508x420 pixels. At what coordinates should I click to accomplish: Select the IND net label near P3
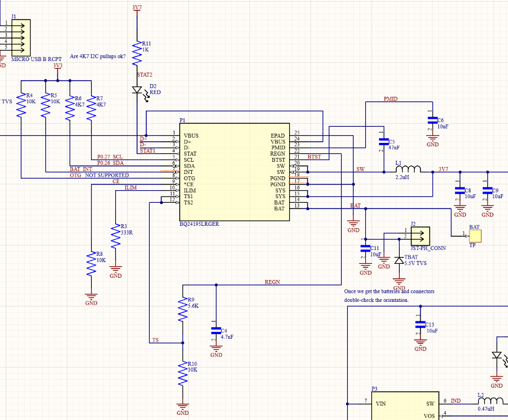click(x=456, y=401)
